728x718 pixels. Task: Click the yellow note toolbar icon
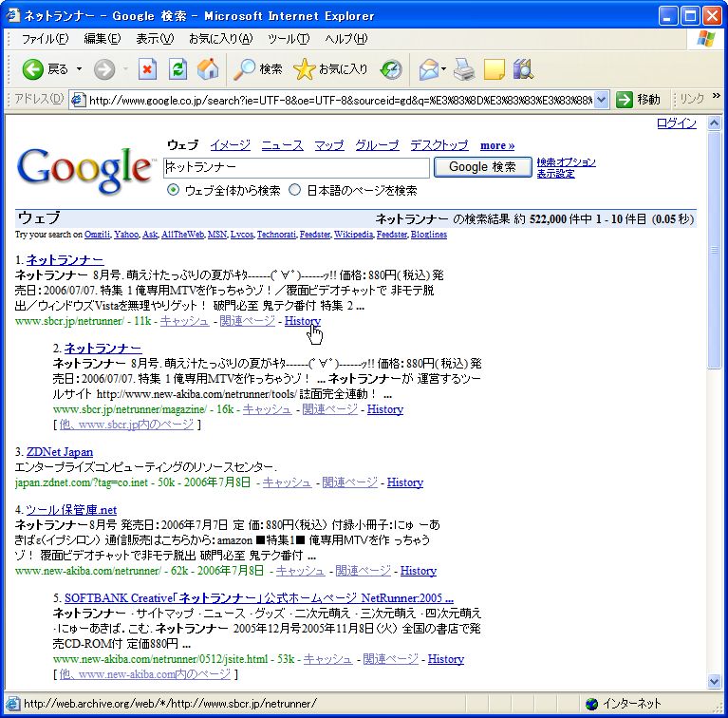coord(494,69)
